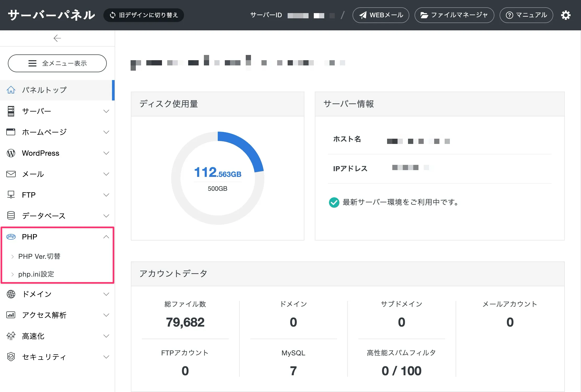Open php.ini設定 submenu item
Image resolution: width=581 pixels, height=392 pixels.
click(36, 274)
